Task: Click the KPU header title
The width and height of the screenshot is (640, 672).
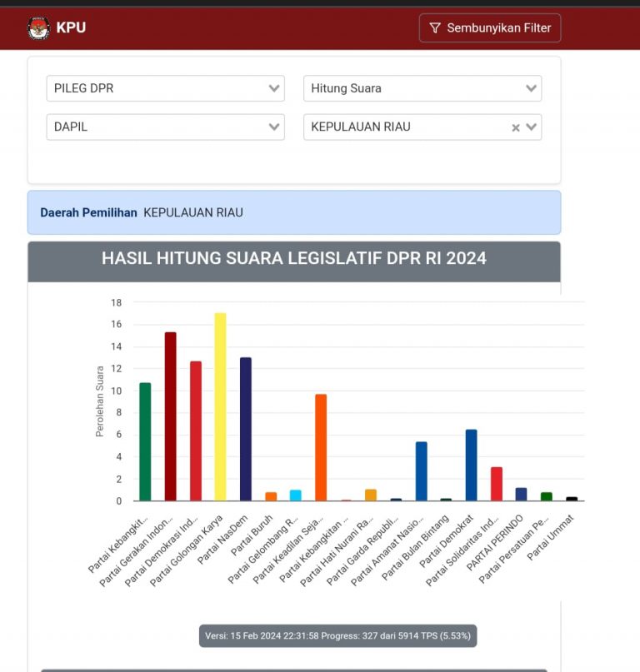Action: coord(71,27)
